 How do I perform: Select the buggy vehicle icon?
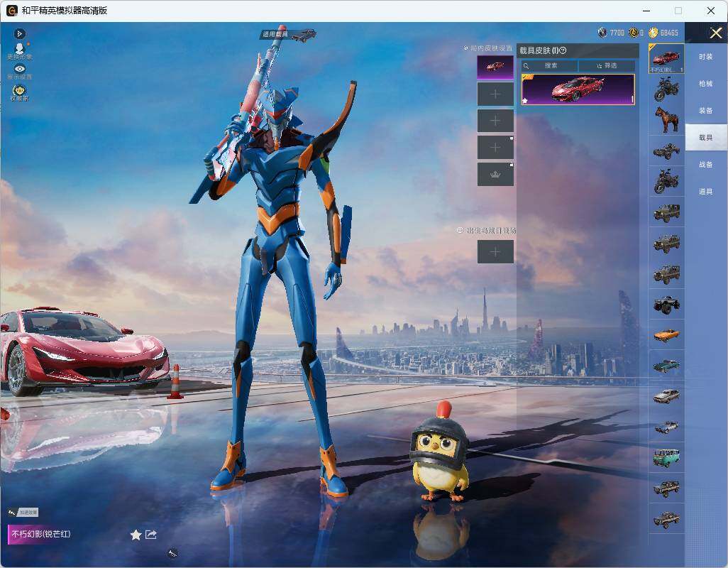coord(666,151)
